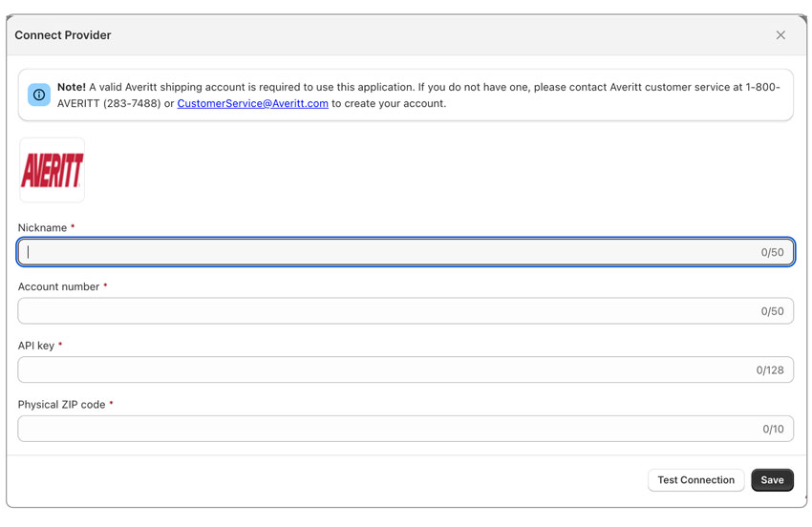The image size is (812, 527).
Task: Click the Averitt logo thumbnail
Action: point(52,170)
